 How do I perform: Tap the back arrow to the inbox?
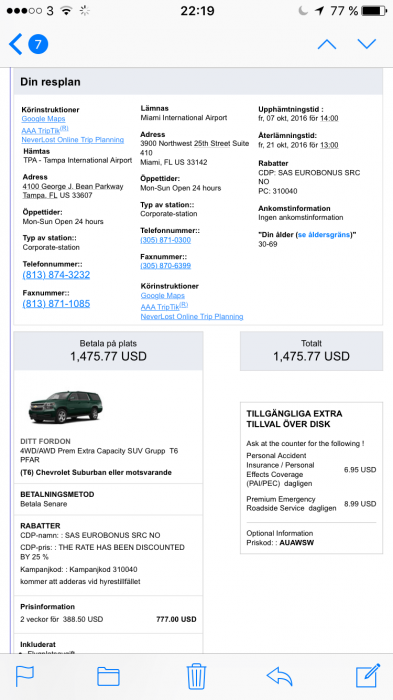[x=15, y=44]
